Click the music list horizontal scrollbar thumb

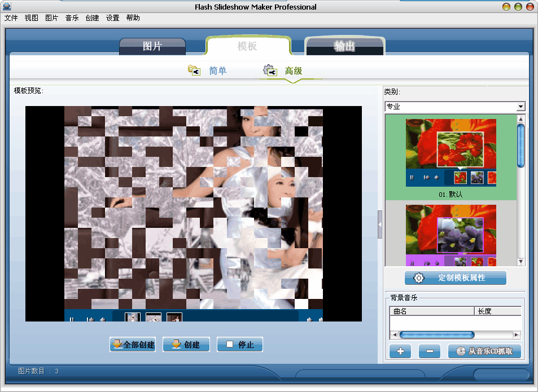click(437, 335)
